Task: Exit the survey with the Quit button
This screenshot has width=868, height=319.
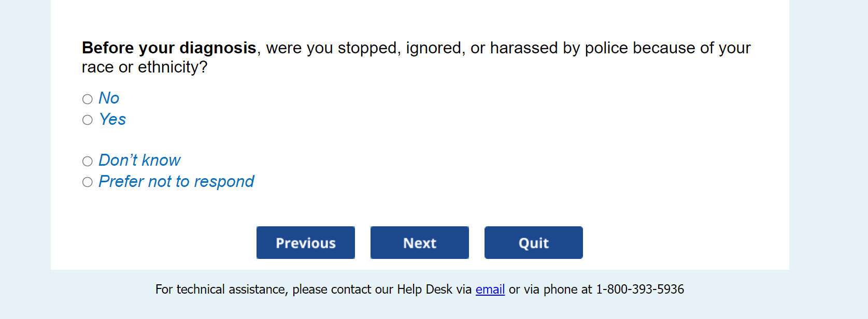Action: (x=533, y=243)
